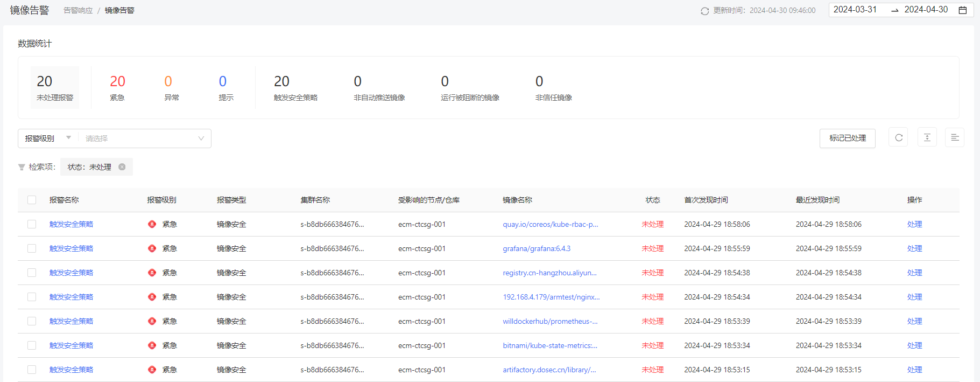980x382 pixels.
Task: Remove the 状态: 未处理 filter tag
Action: click(122, 167)
